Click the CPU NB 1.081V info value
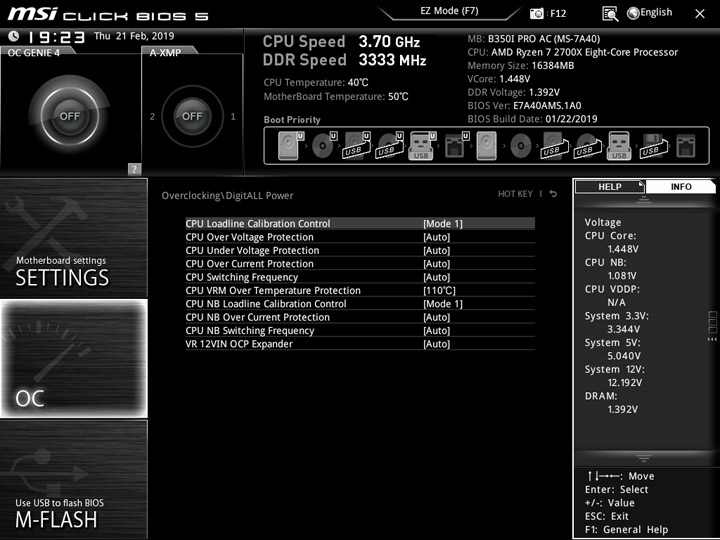This screenshot has width=720, height=540. (x=622, y=276)
